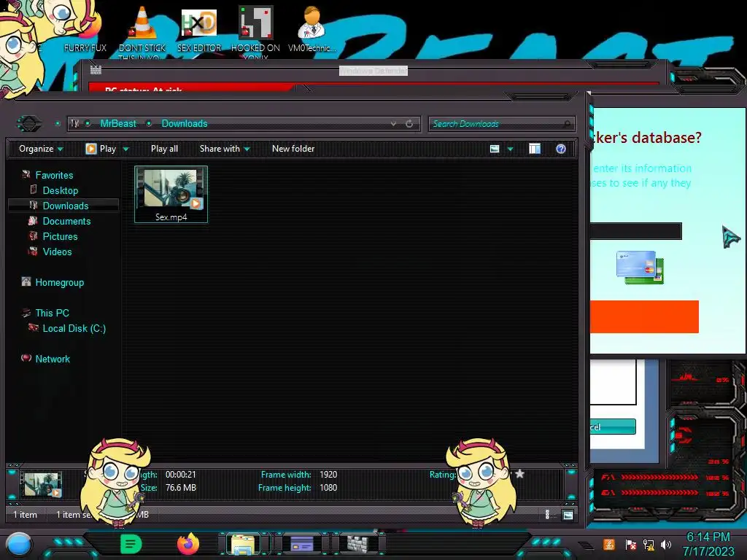Select Desktop in Favorites
This screenshot has height=560, width=747.
[60, 190]
